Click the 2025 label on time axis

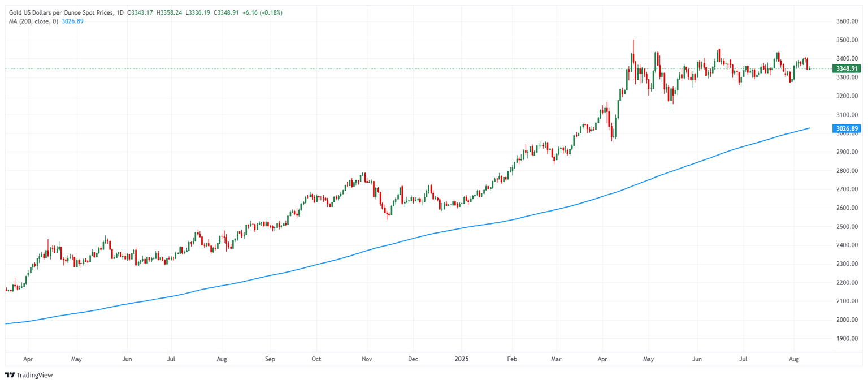click(x=462, y=359)
